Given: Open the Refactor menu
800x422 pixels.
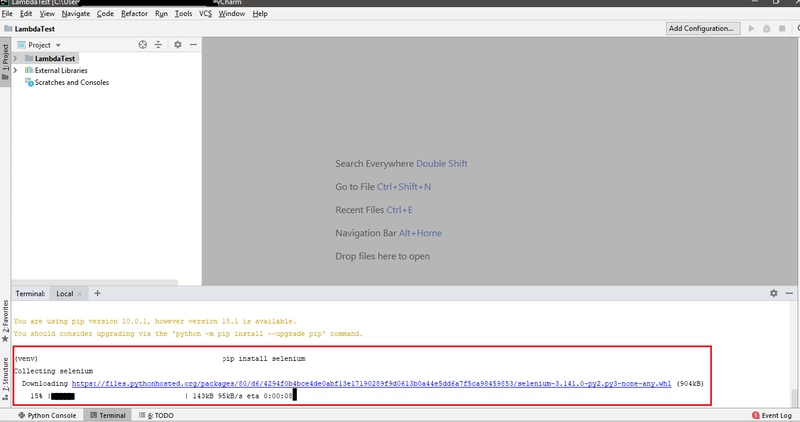Looking at the screenshot, I should [x=134, y=14].
